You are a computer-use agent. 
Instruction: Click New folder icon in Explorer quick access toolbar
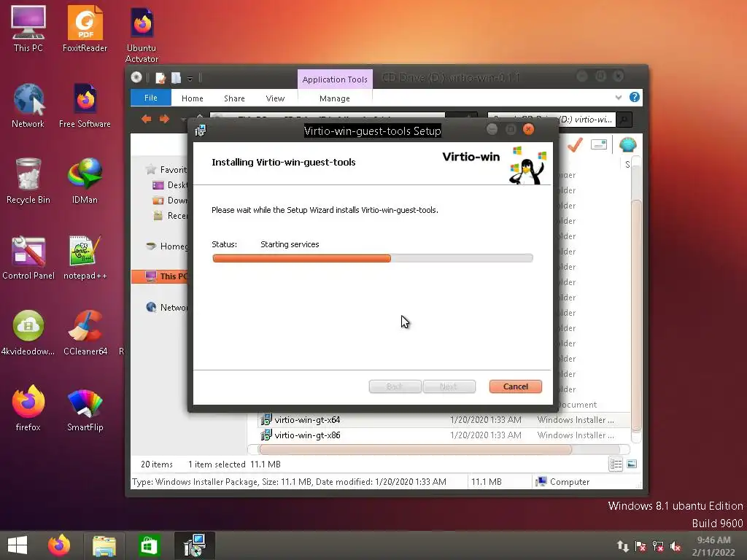(x=177, y=77)
